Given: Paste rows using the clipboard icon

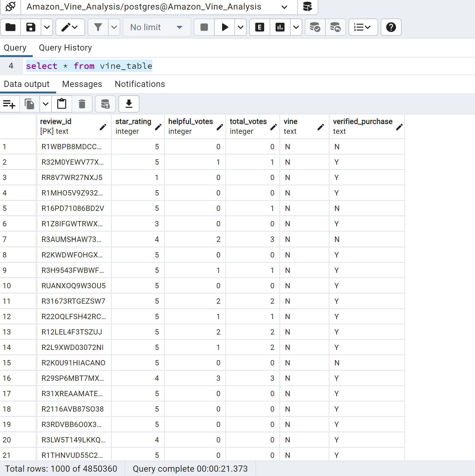Looking at the screenshot, I should tap(62, 104).
